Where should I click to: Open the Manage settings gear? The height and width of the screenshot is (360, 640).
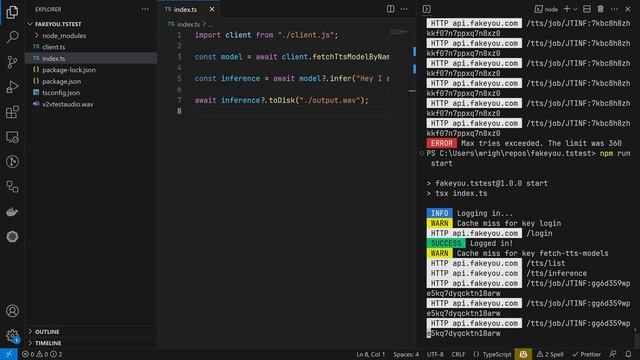point(12,336)
